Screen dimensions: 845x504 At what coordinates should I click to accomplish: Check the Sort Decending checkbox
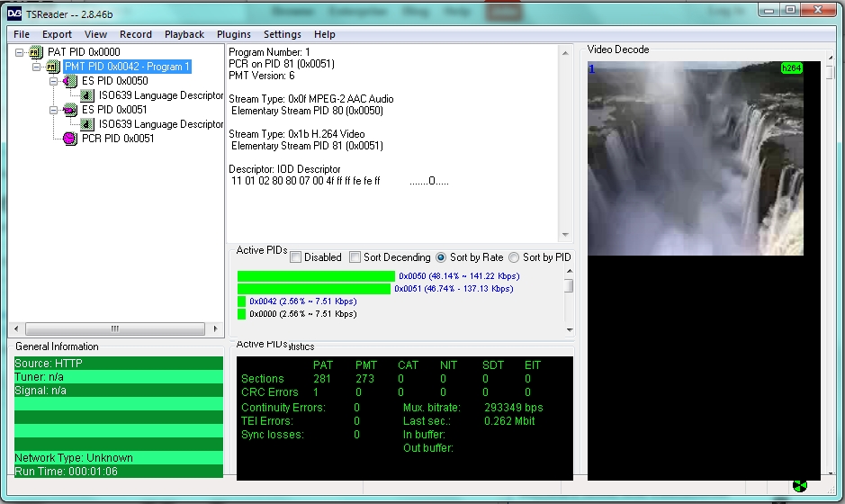[355, 257]
